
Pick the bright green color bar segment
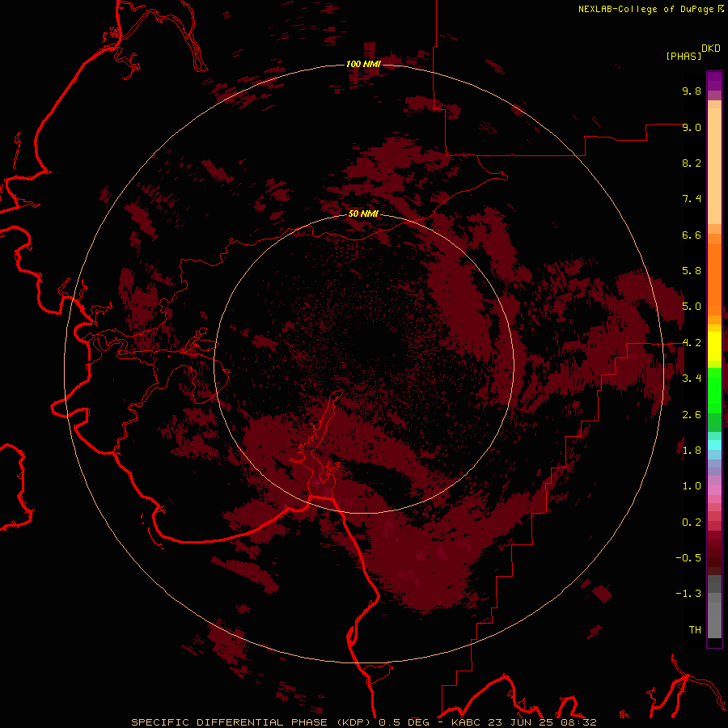click(x=714, y=390)
